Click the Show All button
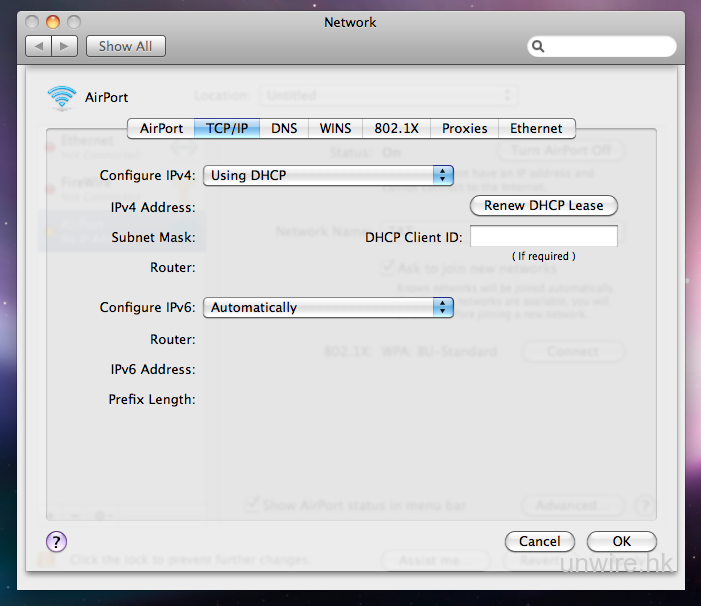 tap(125, 46)
